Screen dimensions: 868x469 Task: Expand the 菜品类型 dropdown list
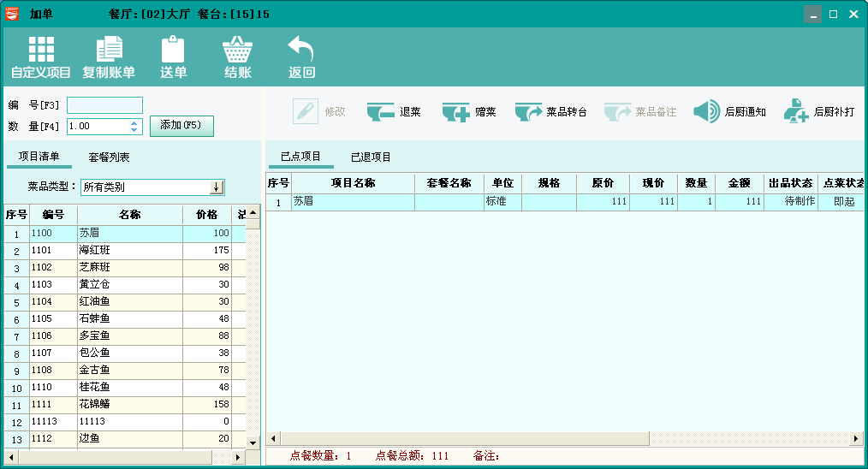217,187
